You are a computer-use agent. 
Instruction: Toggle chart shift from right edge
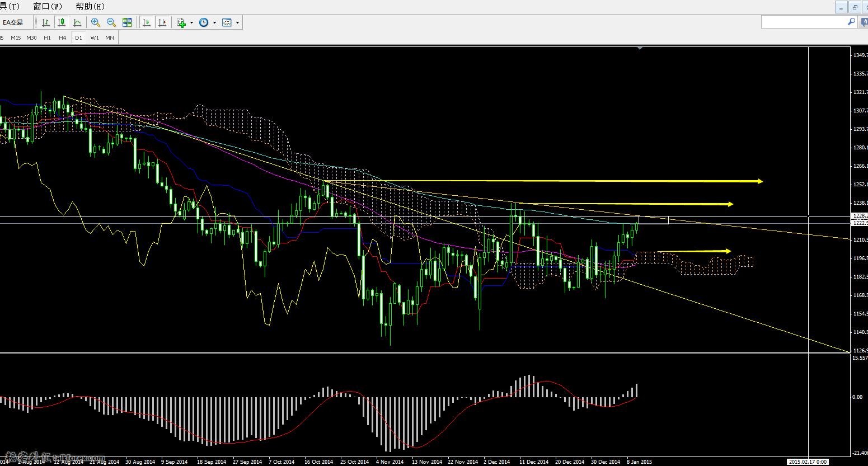[162, 22]
